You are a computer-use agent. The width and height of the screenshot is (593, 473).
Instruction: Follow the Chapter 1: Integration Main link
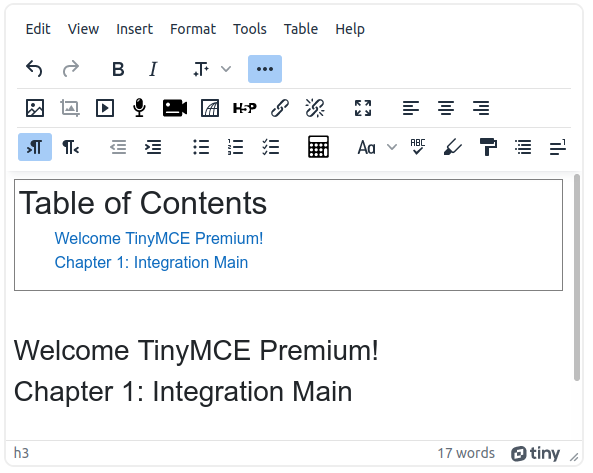click(x=151, y=262)
